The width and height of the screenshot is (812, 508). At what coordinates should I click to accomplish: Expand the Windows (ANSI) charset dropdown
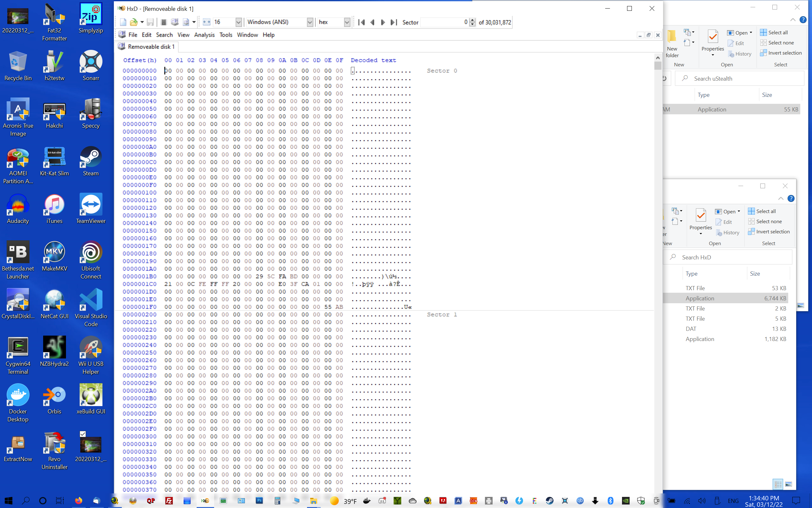[x=310, y=22]
